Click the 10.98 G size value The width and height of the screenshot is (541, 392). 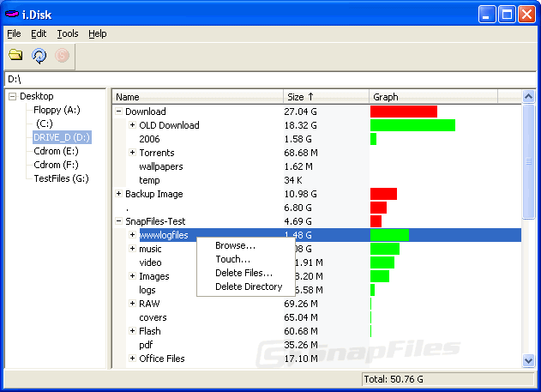point(301,194)
